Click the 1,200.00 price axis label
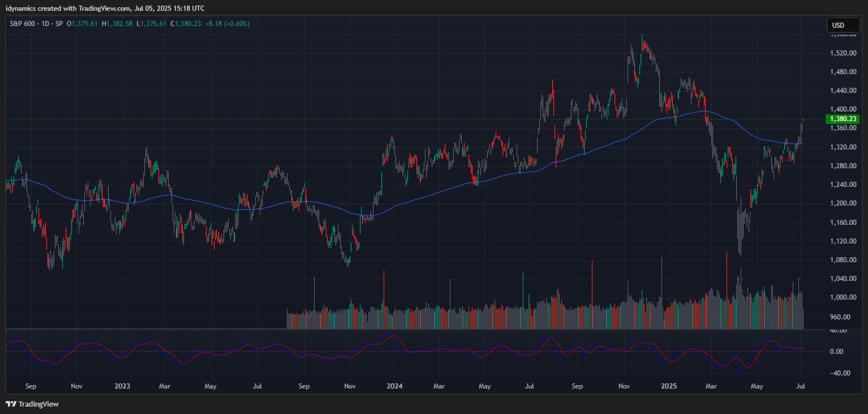Viewport: 868px width, 414px height. [x=843, y=203]
